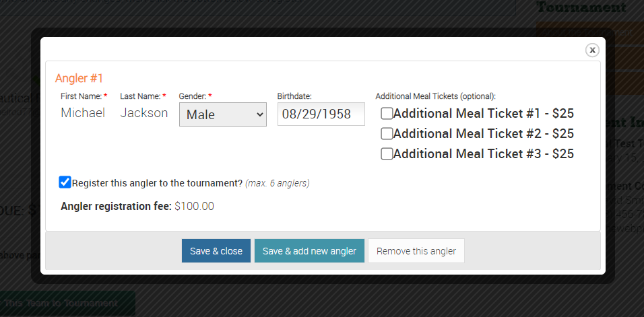Uncheck the Register this angler checkbox

click(x=65, y=182)
